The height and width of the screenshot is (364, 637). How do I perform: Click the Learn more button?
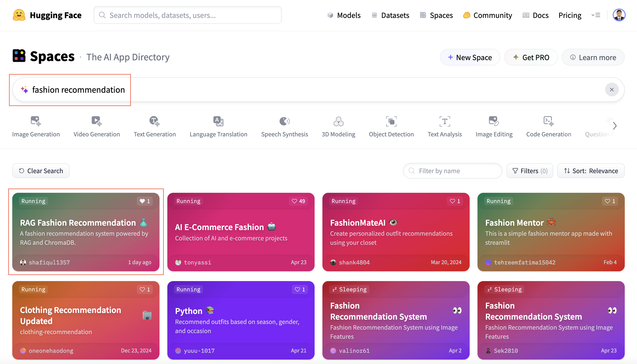tap(593, 57)
